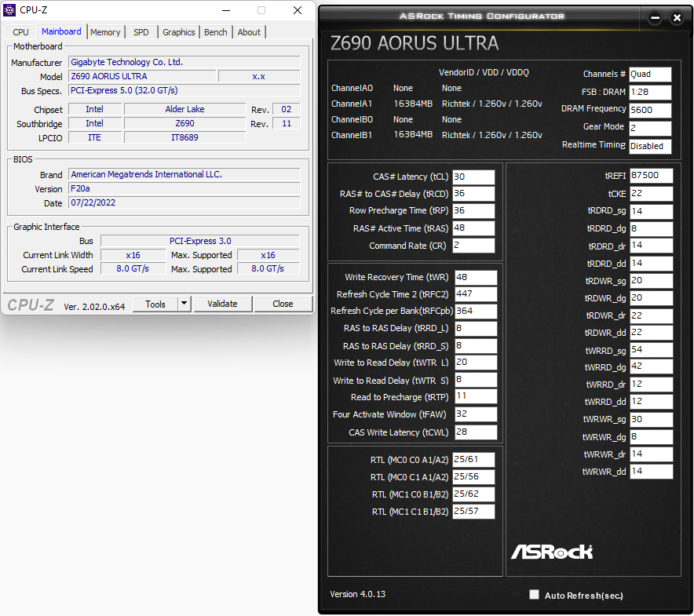Viewport: 694px width, 616px height.
Task: Close the ASRock Timing Configurator window
Action: point(677,18)
